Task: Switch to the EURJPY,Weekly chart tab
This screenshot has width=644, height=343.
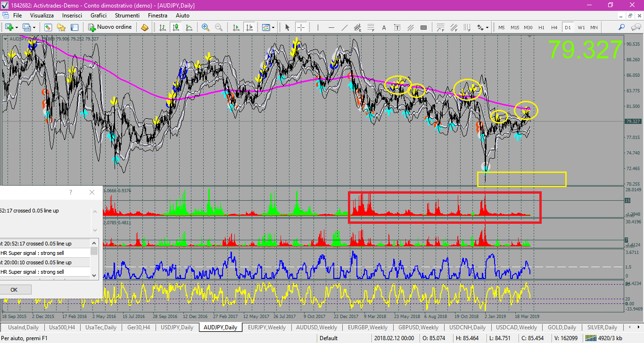Action: point(267,327)
